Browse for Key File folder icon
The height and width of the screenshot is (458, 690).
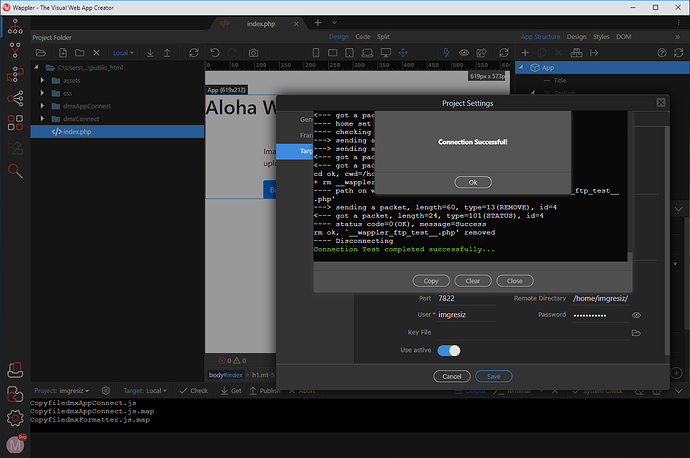point(636,333)
